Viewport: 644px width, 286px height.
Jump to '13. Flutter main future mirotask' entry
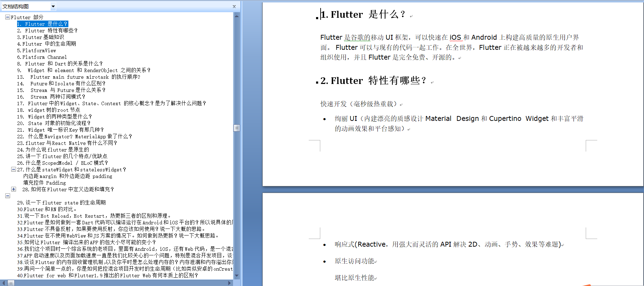coord(78,77)
